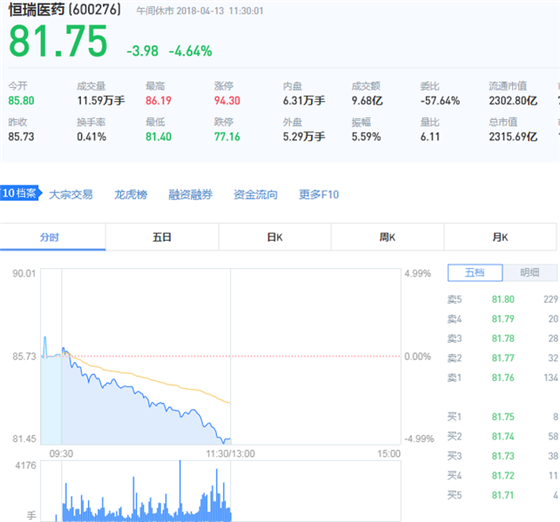Viewport: 560px width, 522px height.
Task: Open the 五日 chart tab
Action: coord(162,237)
